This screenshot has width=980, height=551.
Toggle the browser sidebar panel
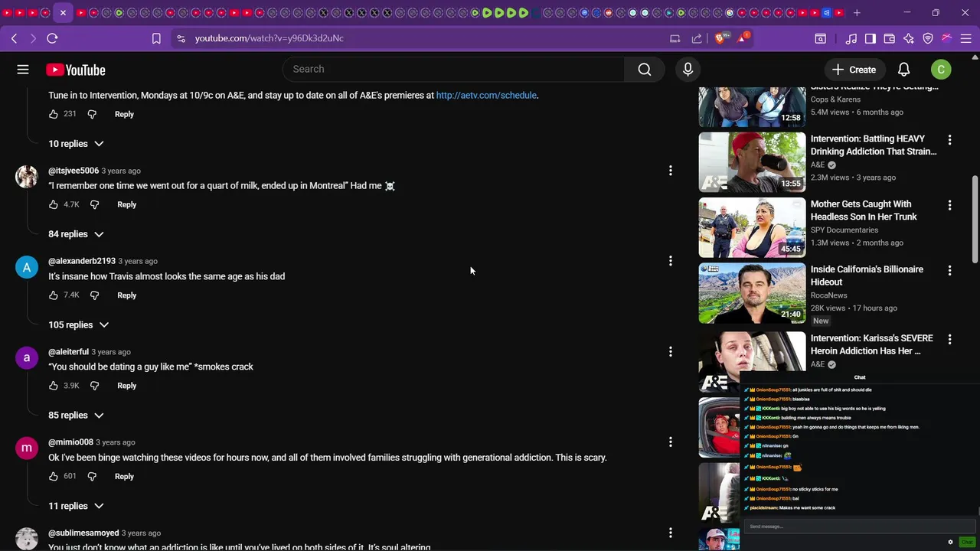[871, 38]
